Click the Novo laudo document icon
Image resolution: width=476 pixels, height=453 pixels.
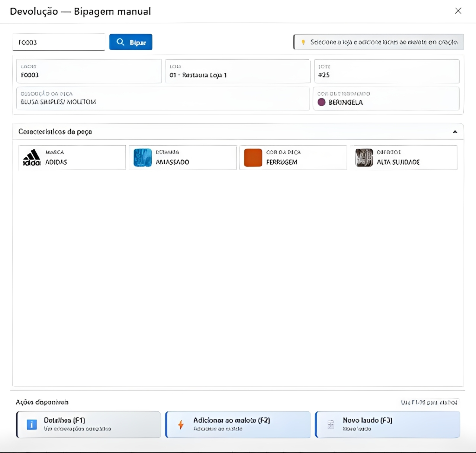click(x=331, y=424)
